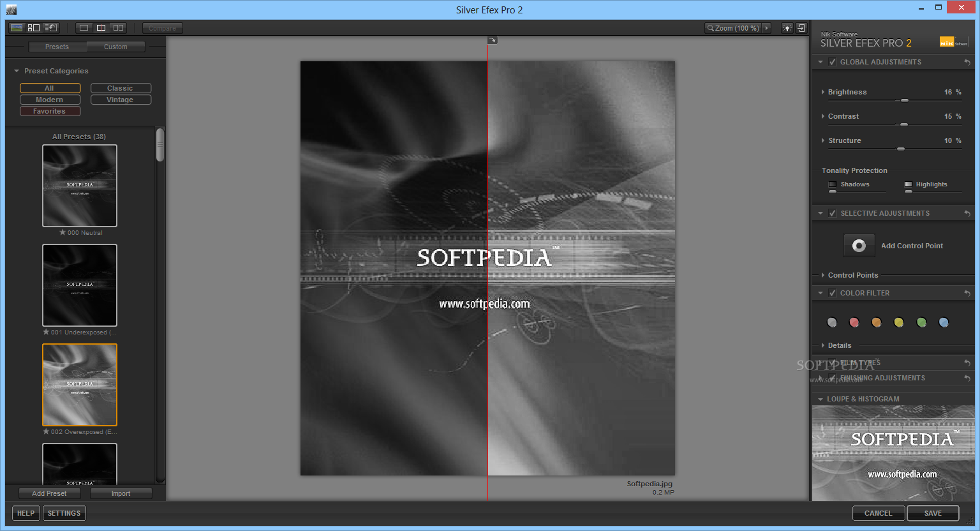Rotate split line via top handle icon
This screenshot has height=531, width=980.
click(493, 40)
